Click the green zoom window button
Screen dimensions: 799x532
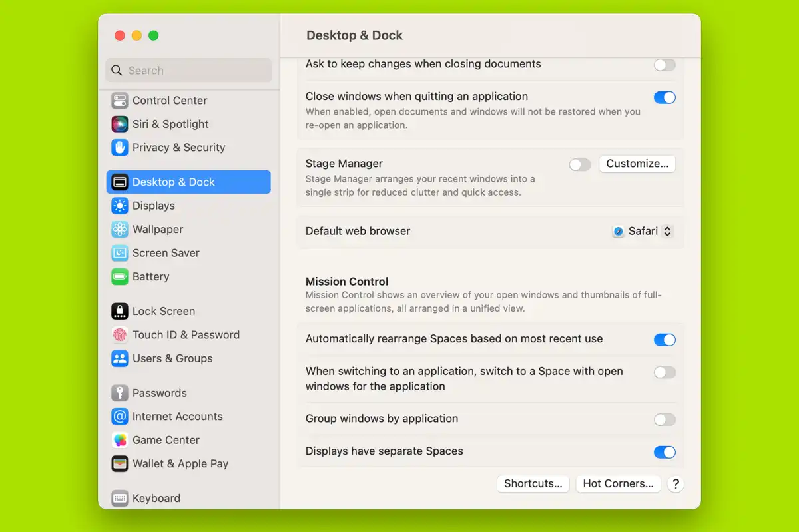tap(153, 35)
